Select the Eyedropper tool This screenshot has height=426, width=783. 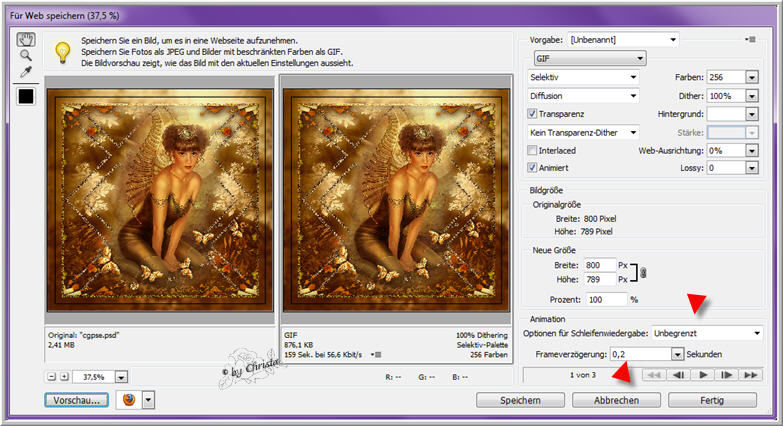tap(25, 72)
